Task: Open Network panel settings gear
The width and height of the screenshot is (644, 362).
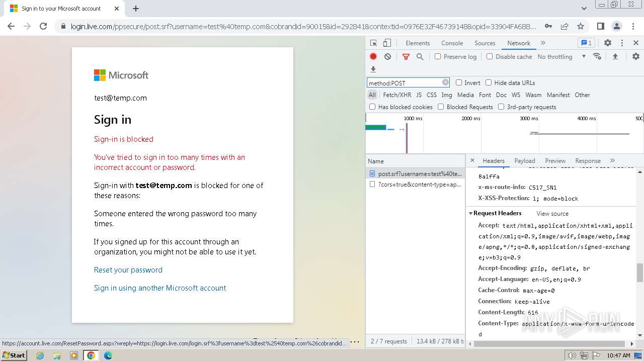Action: coord(636,56)
